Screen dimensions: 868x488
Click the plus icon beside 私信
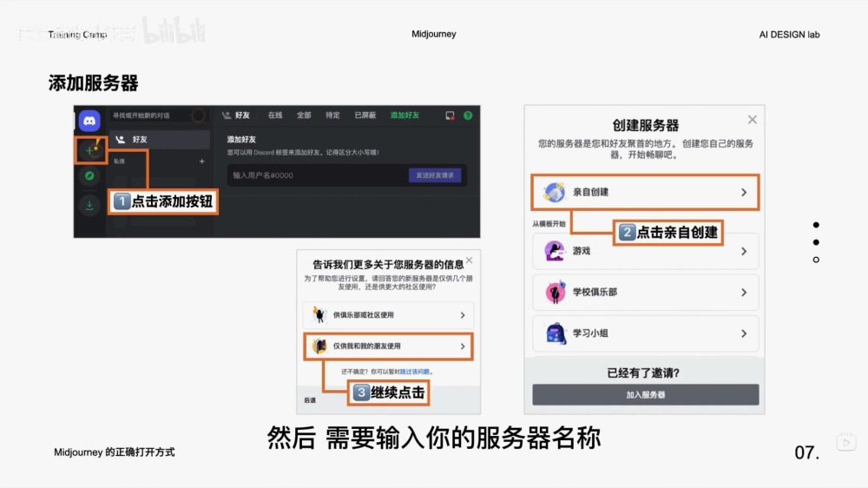click(x=202, y=162)
